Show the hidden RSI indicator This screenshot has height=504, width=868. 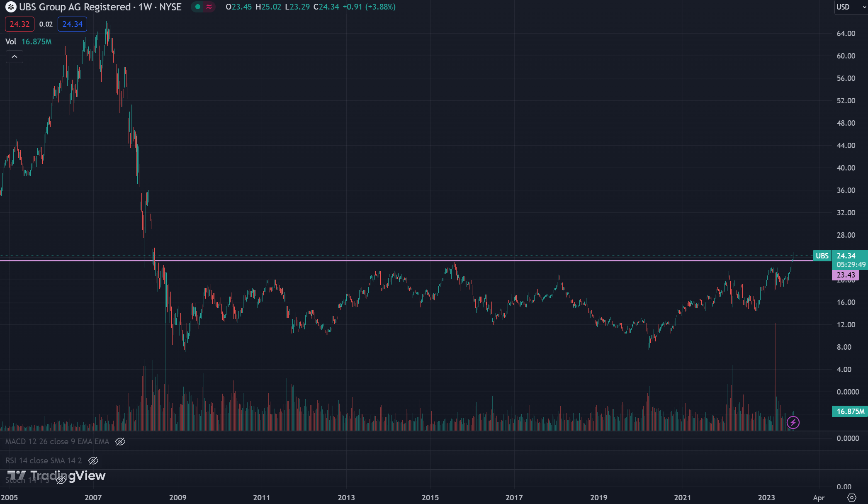coord(93,461)
